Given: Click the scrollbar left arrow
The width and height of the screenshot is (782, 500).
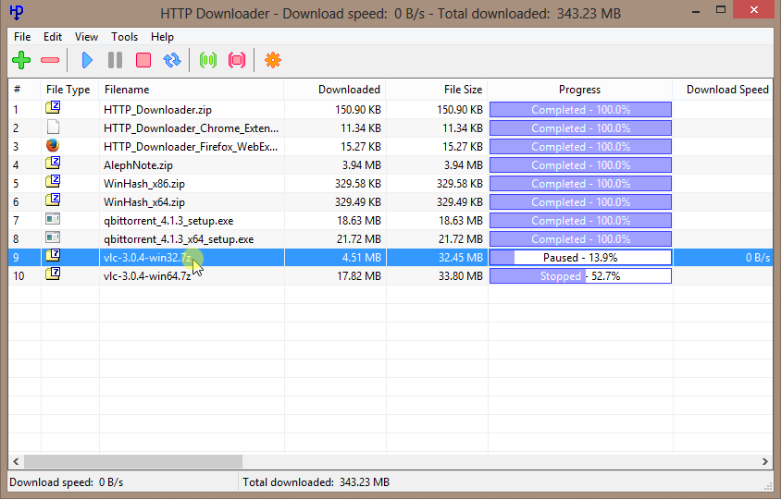Looking at the screenshot, I should (16, 462).
